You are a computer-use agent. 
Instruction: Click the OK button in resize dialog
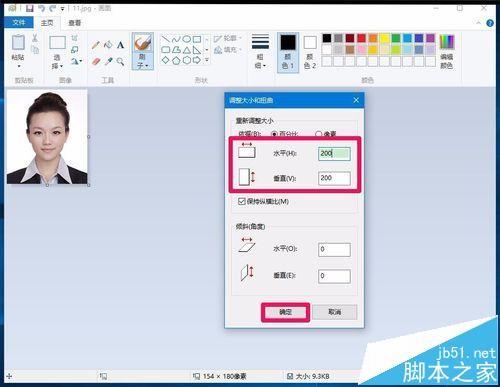(285, 312)
